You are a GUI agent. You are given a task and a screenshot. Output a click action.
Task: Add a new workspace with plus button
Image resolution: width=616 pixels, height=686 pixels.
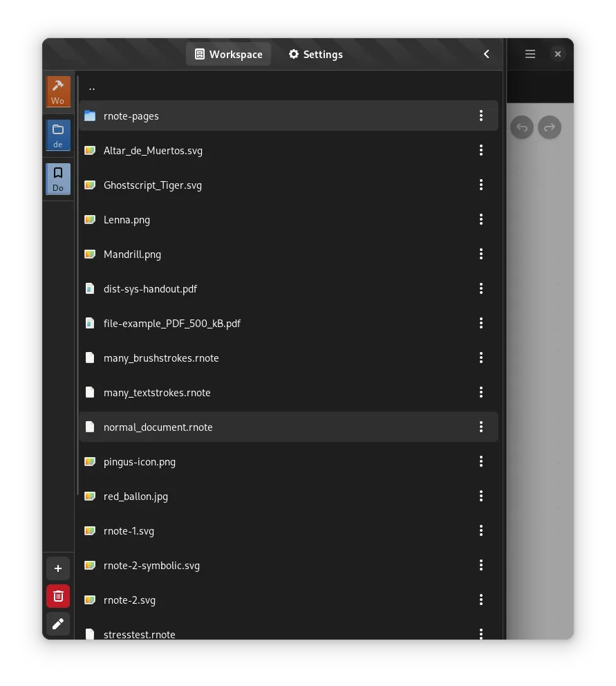[58, 568]
